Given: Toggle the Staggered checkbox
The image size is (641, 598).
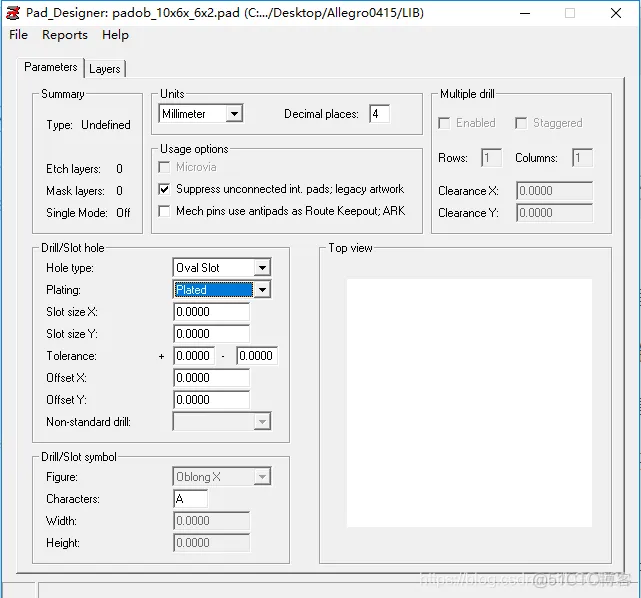Looking at the screenshot, I should (521, 123).
